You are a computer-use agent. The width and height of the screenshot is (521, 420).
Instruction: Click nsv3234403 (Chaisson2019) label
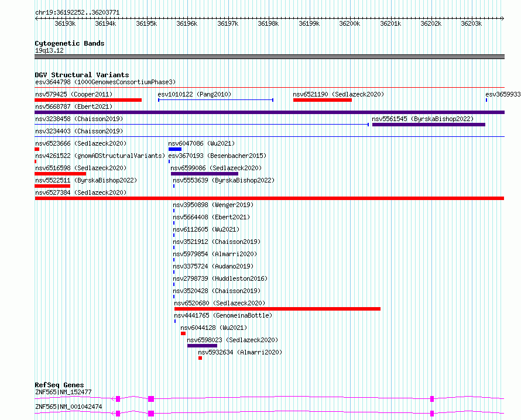[79, 131]
